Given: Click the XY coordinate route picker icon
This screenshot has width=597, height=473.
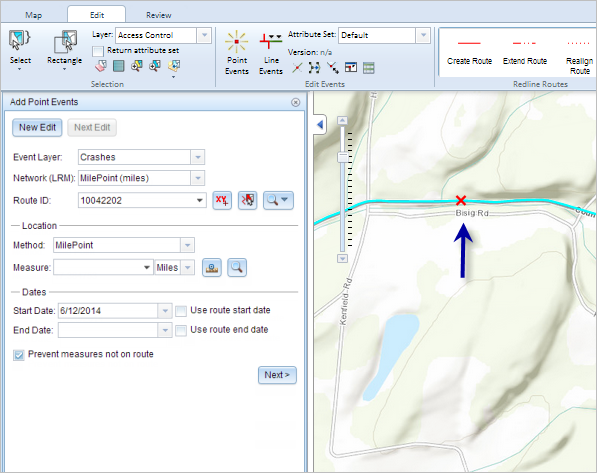Looking at the screenshot, I should pos(222,200).
